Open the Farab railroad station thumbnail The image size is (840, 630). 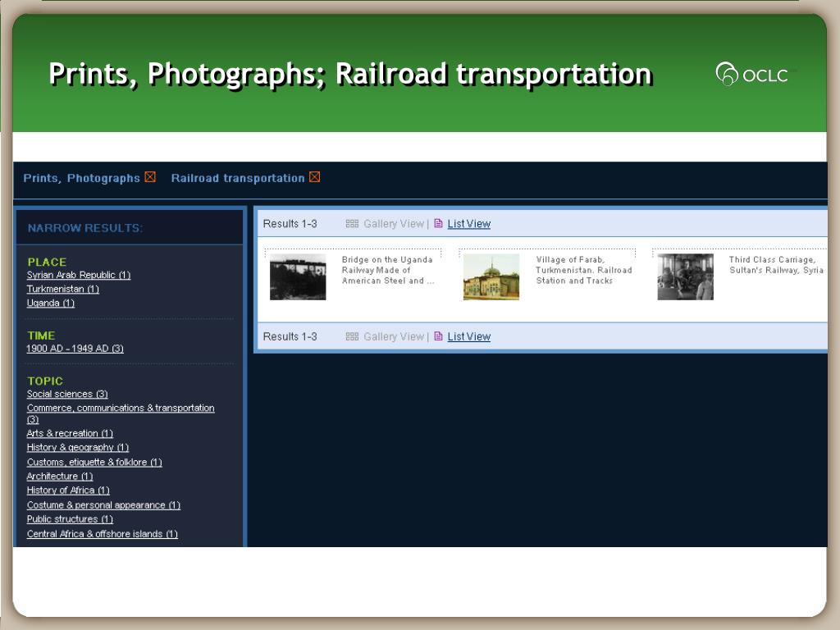(x=491, y=277)
